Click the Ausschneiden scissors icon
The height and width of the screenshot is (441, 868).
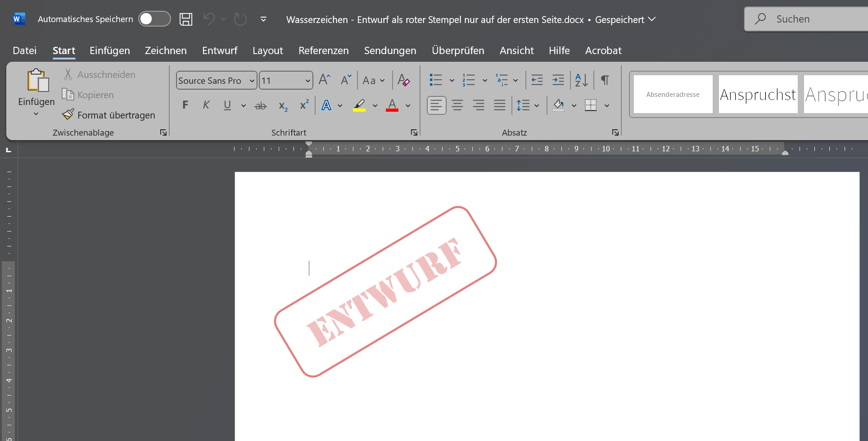coord(68,74)
